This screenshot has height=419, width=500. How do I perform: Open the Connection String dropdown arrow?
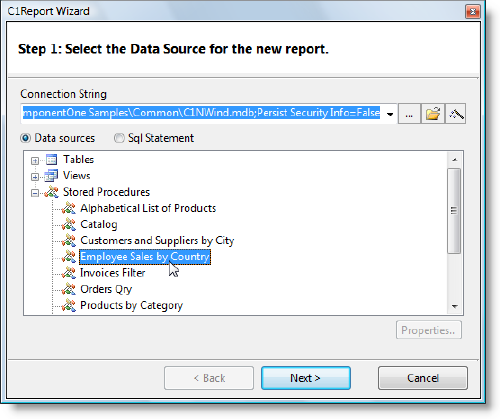click(x=390, y=114)
